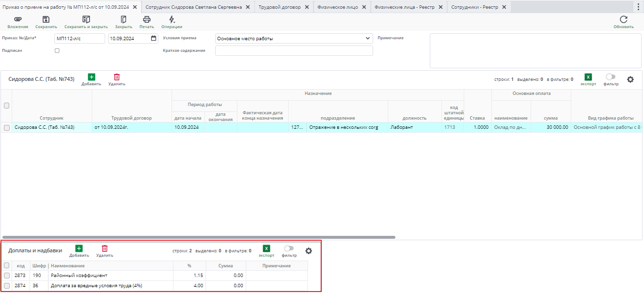Tick the Подписан checkbox
This screenshot has width=644, height=293.
pos(57,50)
